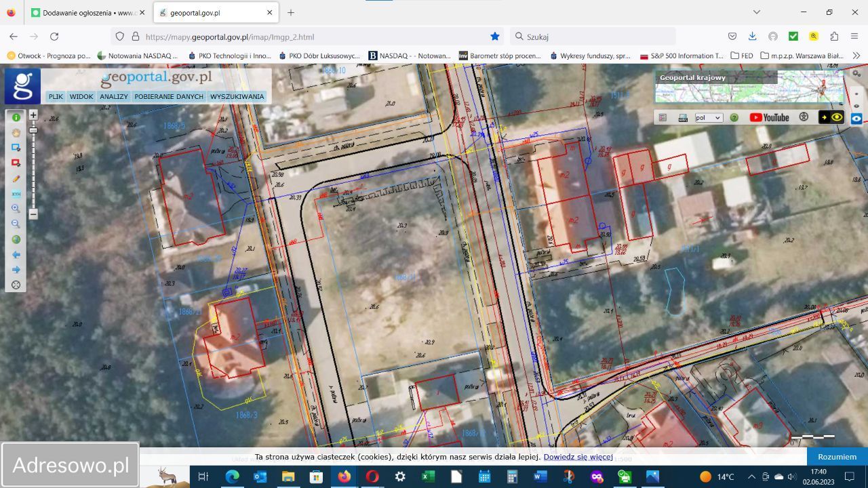
Task: Open the WMS layer services icon
Action: coord(683,117)
